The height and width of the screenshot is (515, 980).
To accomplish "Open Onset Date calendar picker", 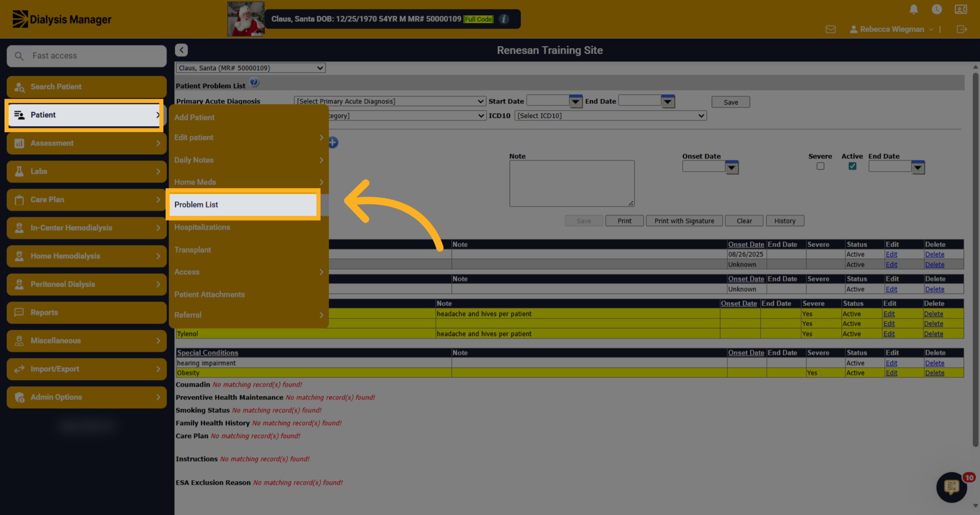I will [x=732, y=167].
